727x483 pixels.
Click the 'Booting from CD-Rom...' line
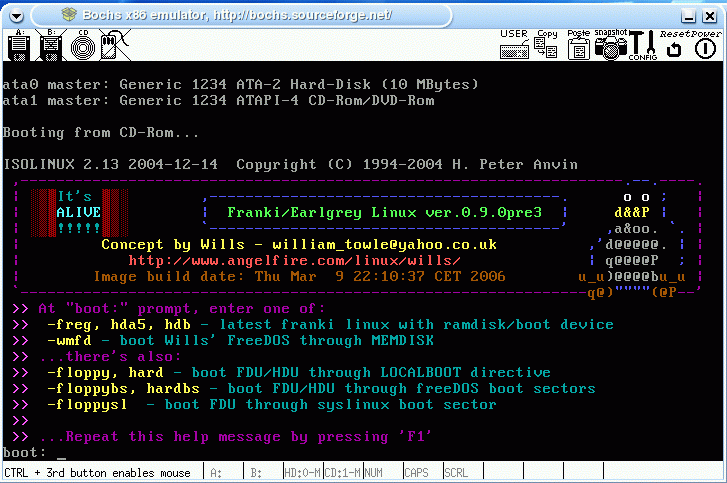click(x=101, y=133)
